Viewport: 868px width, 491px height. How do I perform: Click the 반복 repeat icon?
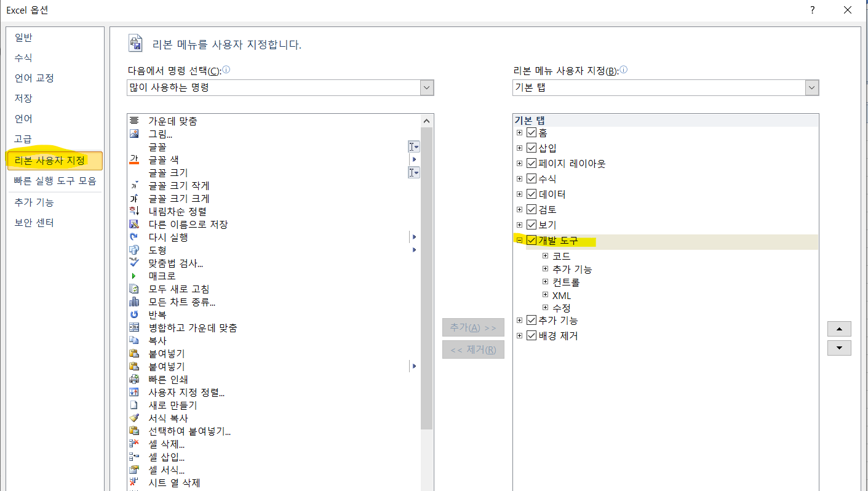(x=134, y=314)
